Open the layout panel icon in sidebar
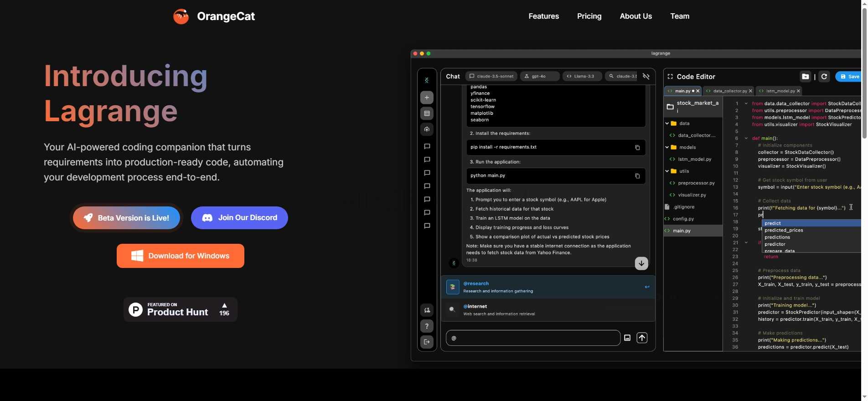 (x=427, y=113)
